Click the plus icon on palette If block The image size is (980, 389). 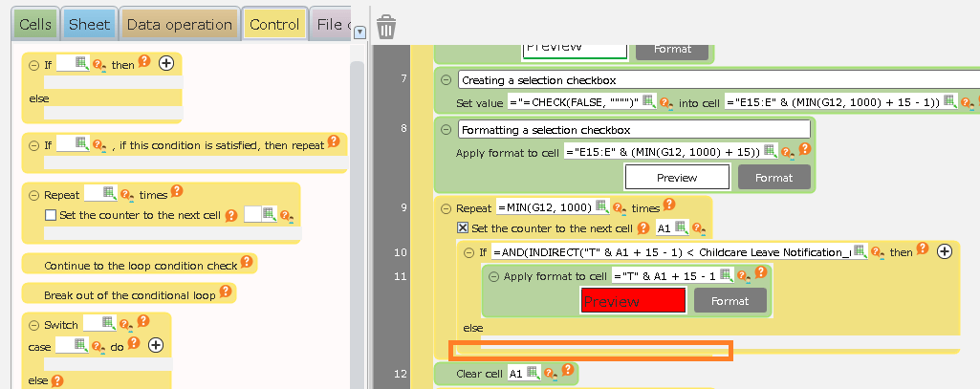click(x=165, y=63)
